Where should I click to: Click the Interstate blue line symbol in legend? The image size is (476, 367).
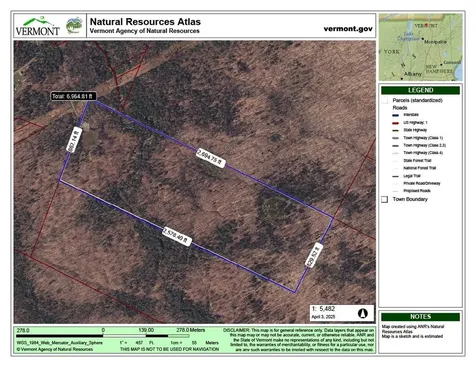(x=396, y=115)
